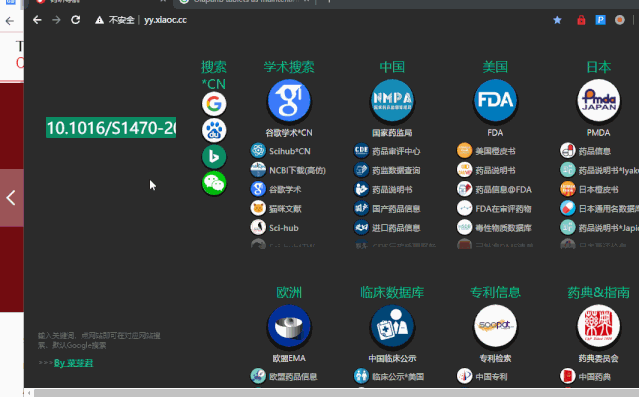The width and height of the screenshot is (639, 397).
Task: Click the 不安全 site security warning
Action: coord(115,20)
